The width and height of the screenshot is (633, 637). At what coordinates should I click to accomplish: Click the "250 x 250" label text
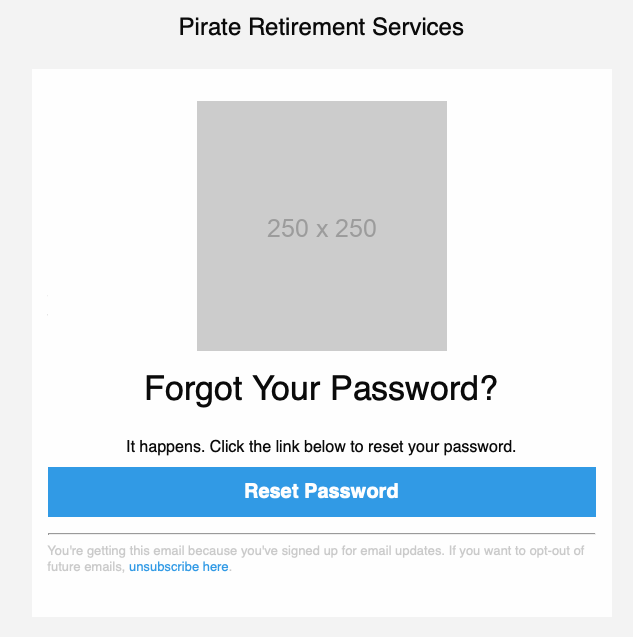point(321,229)
